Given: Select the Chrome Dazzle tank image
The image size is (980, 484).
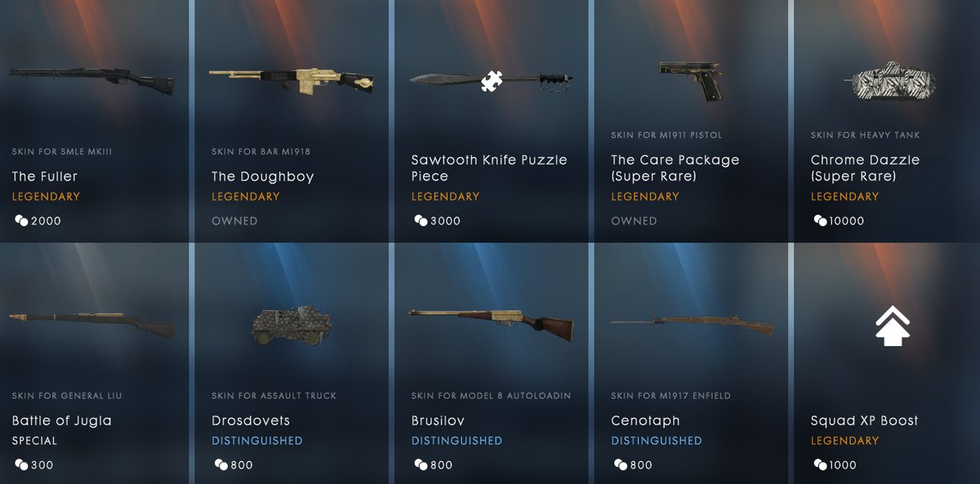Looking at the screenshot, I should click(x=889, y=81).
